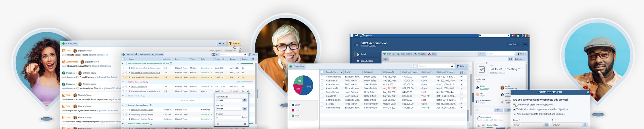
Task: Click blue Open slice of pie chart
Action: click(308, 86)
